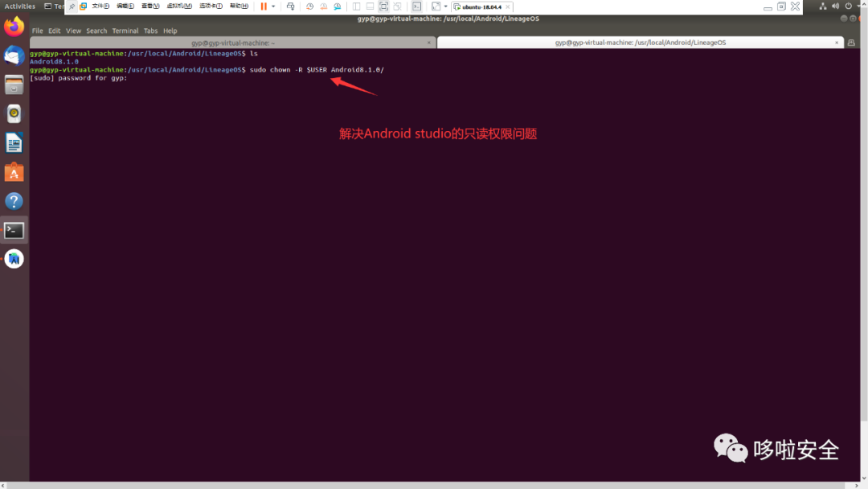Click the sudo chown command text
Viewport: 868px width, 489px height.
(x=317, y=70)
